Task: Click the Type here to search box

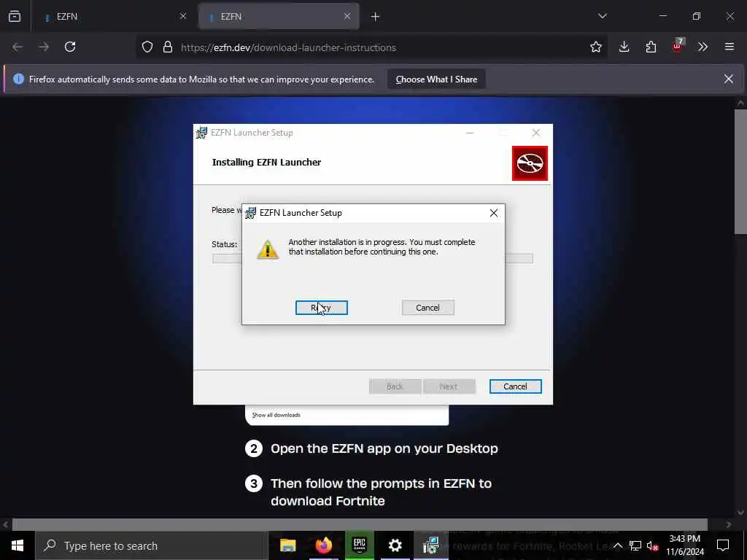Action: (x=152, y=545)
